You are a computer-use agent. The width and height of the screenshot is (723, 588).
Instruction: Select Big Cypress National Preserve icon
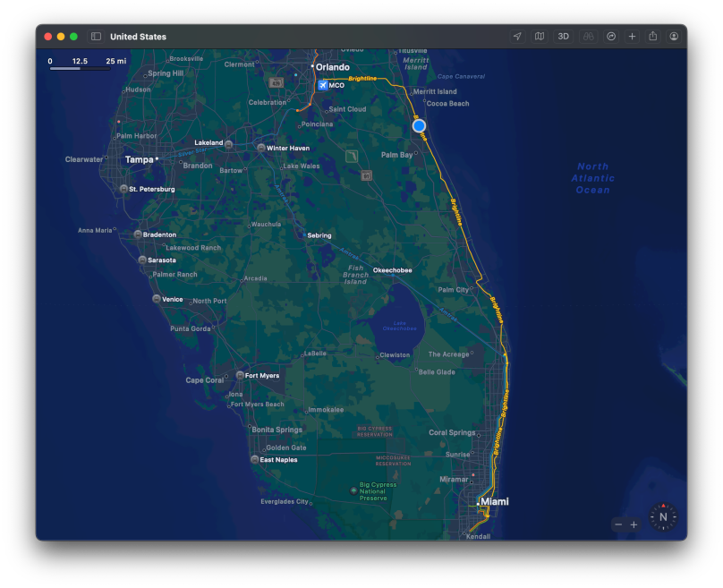353,491
